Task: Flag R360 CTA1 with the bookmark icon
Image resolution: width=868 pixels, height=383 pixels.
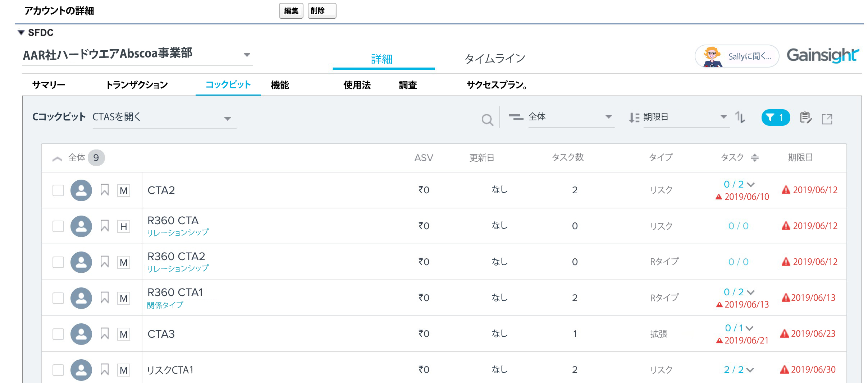Action: 105,297
